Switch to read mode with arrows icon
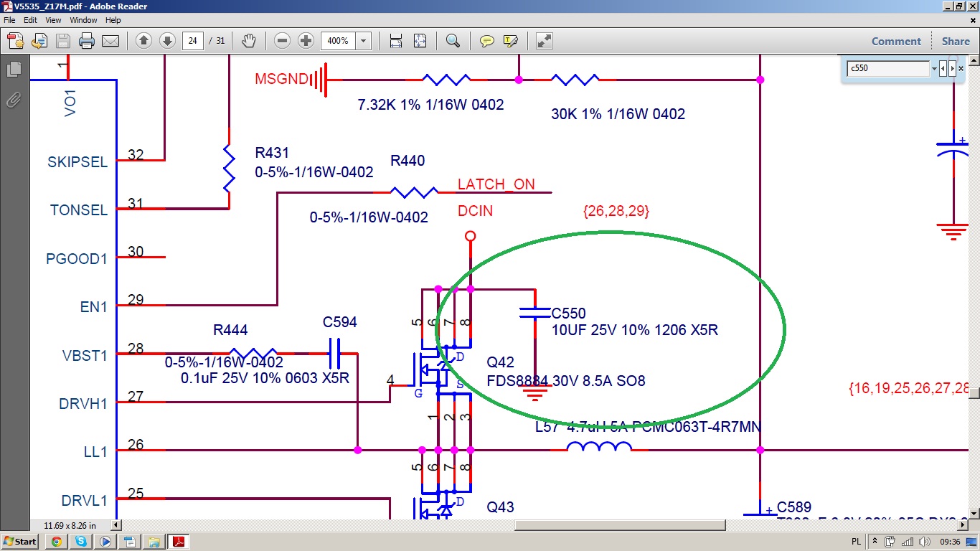The width and height of the screenshot is (980, 551). [x=545, y=41]
